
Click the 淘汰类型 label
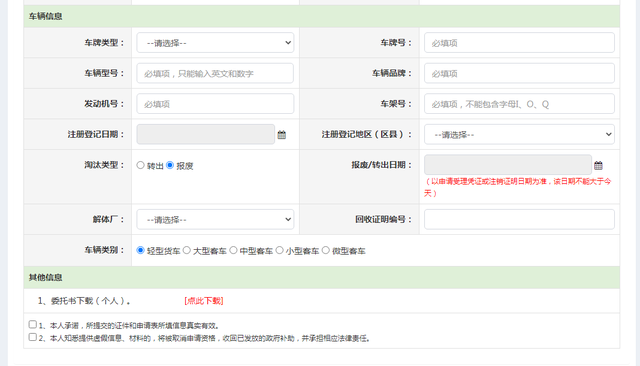[x=104, y=165]
